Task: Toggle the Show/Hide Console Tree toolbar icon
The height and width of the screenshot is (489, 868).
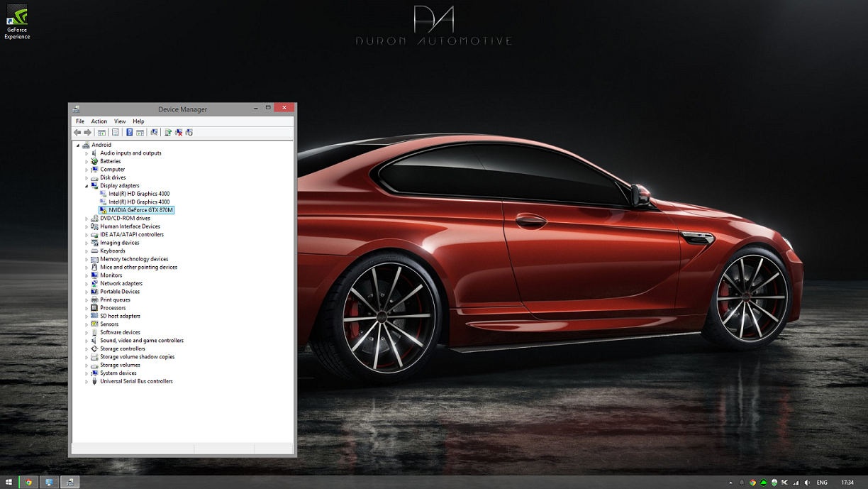Action: (x=101, y=132)
